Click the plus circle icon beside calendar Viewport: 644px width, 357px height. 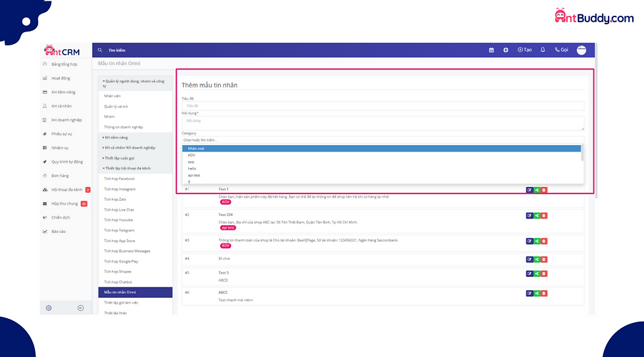coord(505,50)
